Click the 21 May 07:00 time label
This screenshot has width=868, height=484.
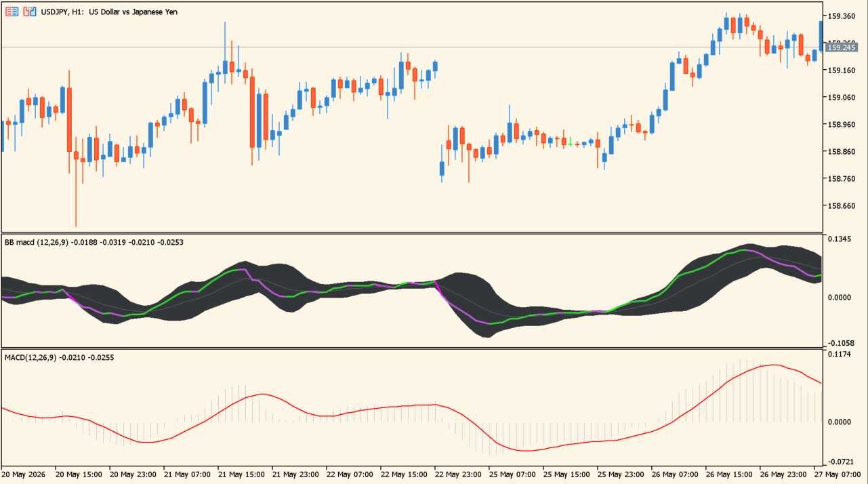click(x=187, y=474)
